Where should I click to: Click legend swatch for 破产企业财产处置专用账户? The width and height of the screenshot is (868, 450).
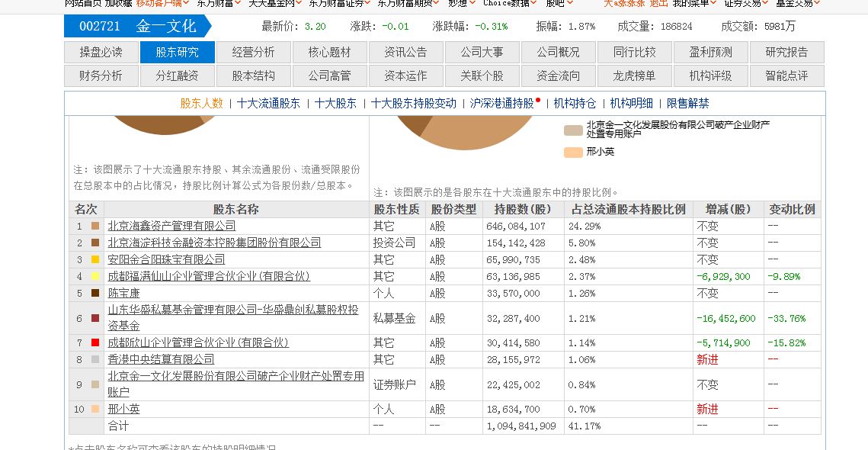tap(573, 130)
